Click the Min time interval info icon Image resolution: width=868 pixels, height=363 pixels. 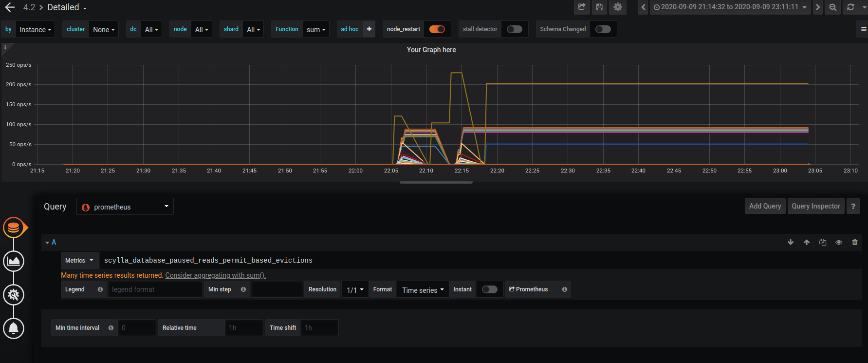pyautogui.click(x=111, y=328)
